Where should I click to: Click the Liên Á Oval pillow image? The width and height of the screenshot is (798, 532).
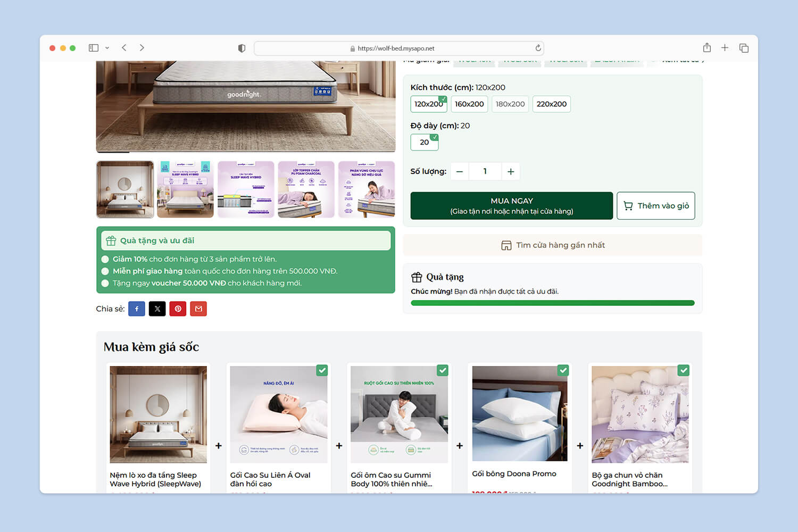click(279, 414)
